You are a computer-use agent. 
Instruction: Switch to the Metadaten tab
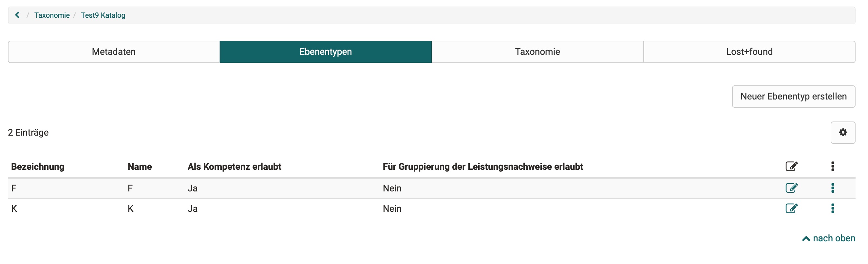114,52
